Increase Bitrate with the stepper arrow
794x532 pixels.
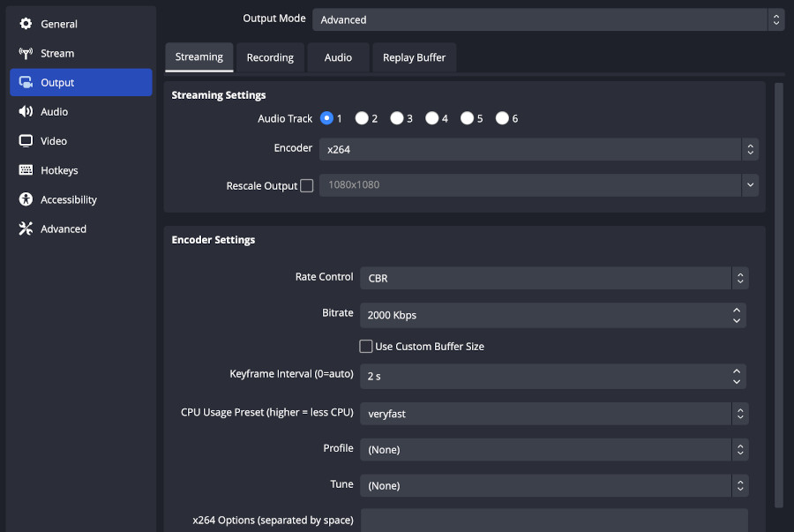737,310
